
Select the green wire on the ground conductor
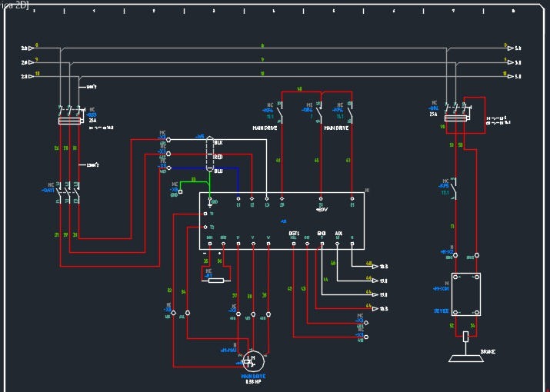pos(209,184)
